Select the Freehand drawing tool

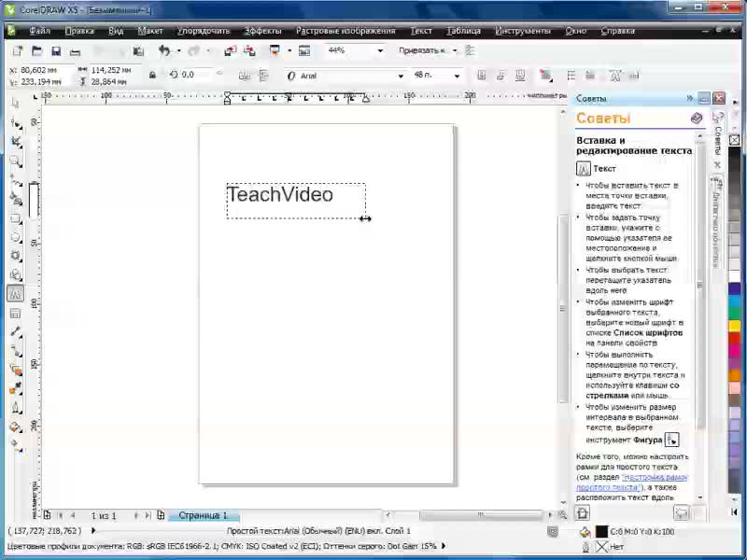[16, 180]
